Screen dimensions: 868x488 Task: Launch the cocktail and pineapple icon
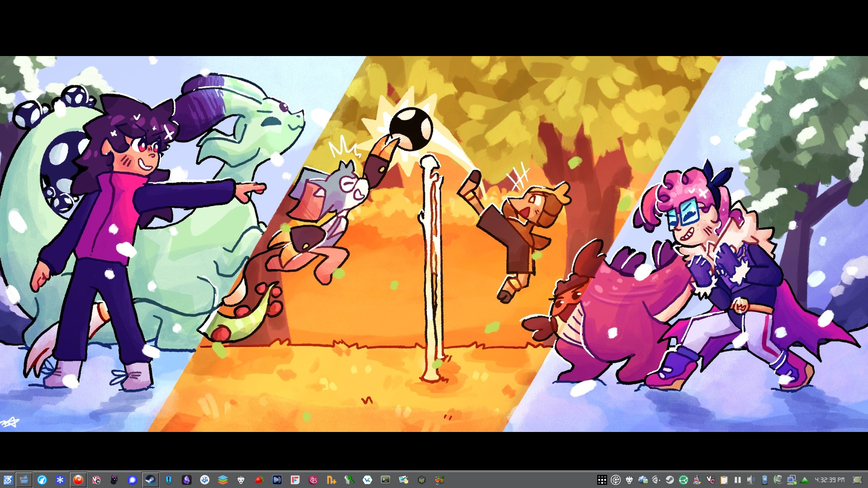tap(440, 480)
